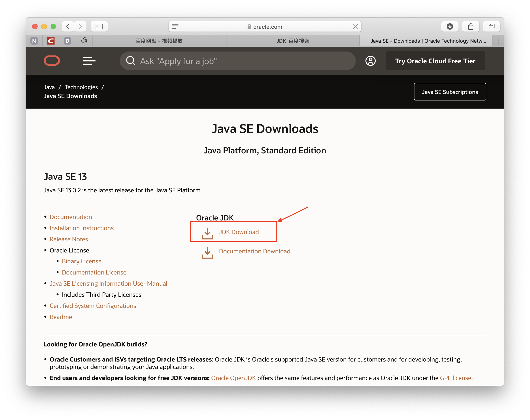Click the Java SE 13 heading
This screenshot has height=420, width=530.
click(65, 176)
